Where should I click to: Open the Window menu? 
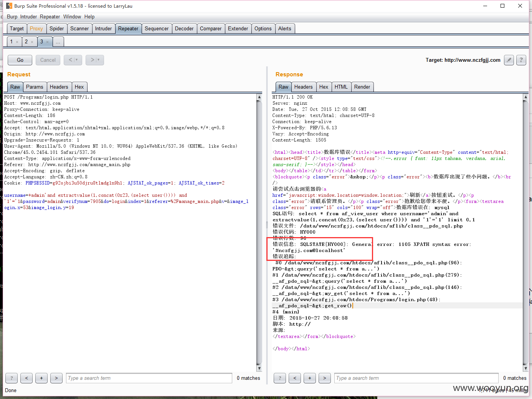click(72, 16)
